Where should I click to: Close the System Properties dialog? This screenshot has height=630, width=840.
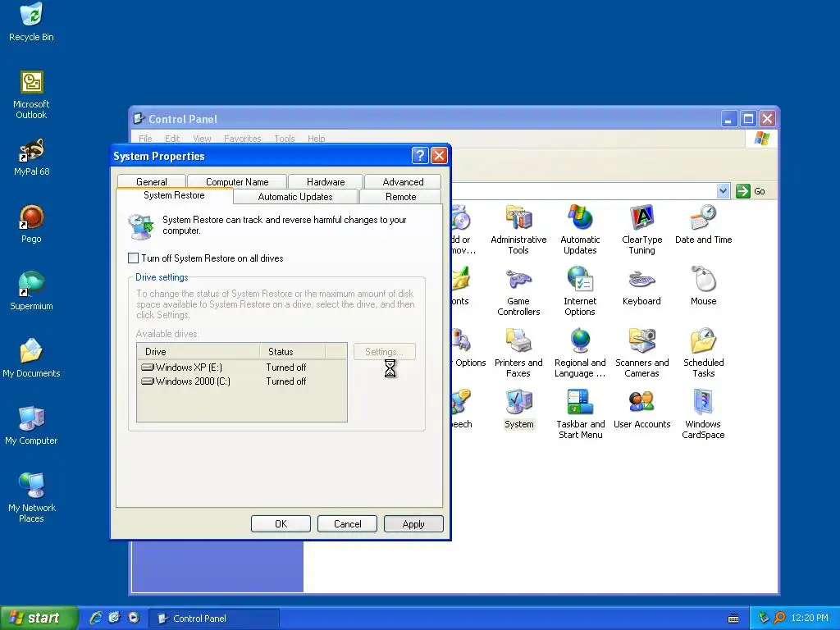coord(439,156)
